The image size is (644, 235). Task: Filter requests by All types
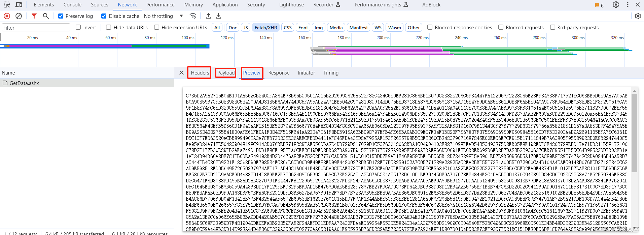[217, 28]
